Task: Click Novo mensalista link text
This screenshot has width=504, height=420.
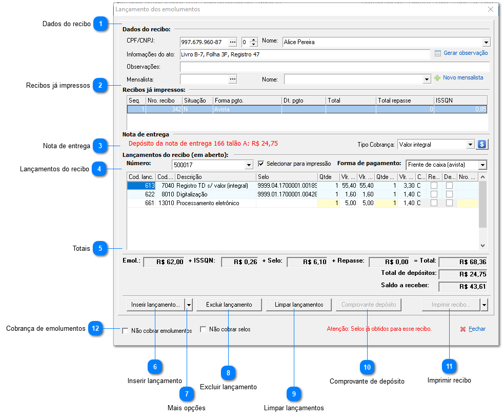Action: point(463,77)
